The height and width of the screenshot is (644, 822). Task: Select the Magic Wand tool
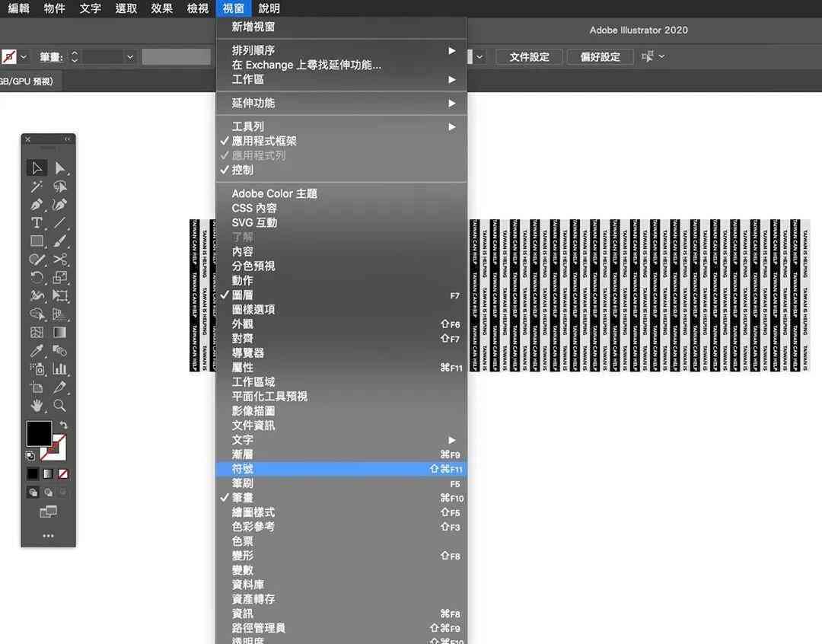click(37, 187)
